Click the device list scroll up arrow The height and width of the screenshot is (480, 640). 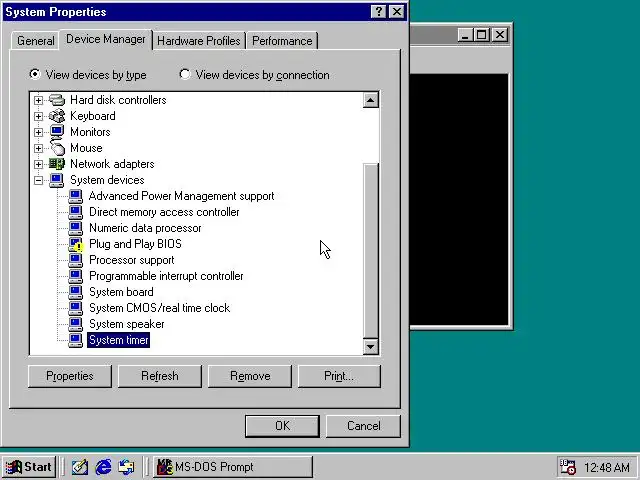371,100
